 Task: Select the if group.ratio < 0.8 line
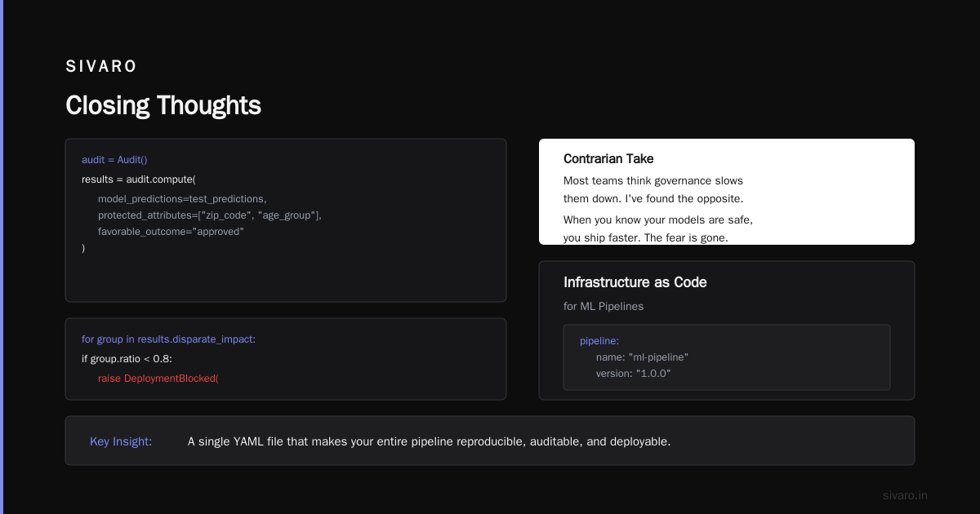pyautogui.click(x=127, y=358)
